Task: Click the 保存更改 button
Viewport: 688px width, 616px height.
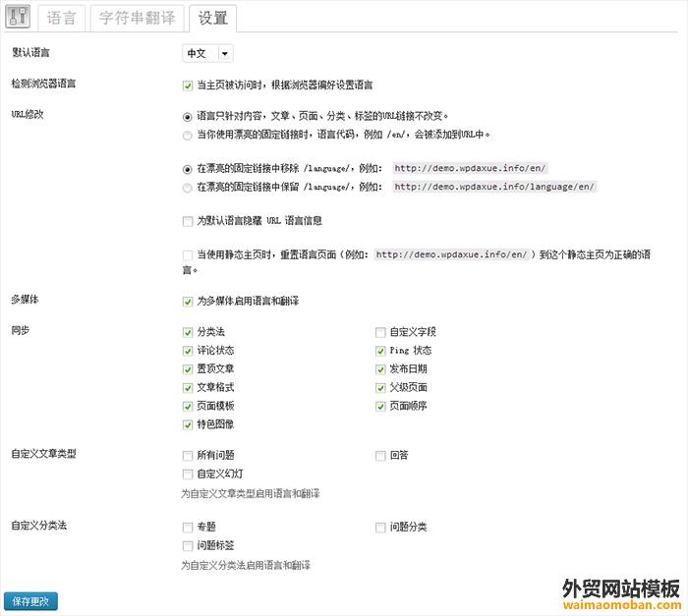Action: coord(32,600)
